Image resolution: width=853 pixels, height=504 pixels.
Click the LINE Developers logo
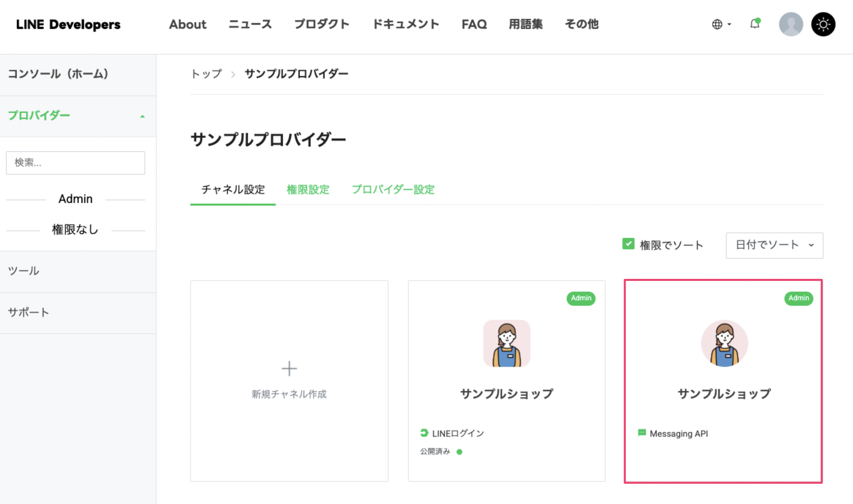(x=68, y=24)
